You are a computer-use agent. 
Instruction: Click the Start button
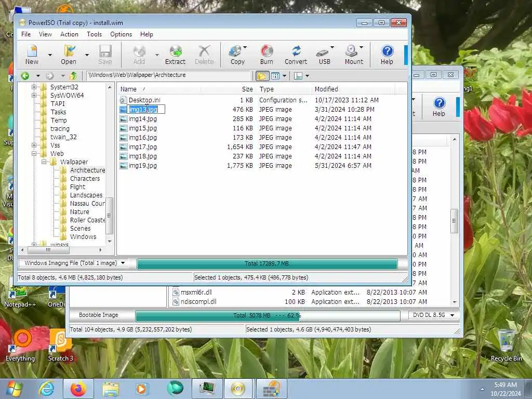(14, 388)
